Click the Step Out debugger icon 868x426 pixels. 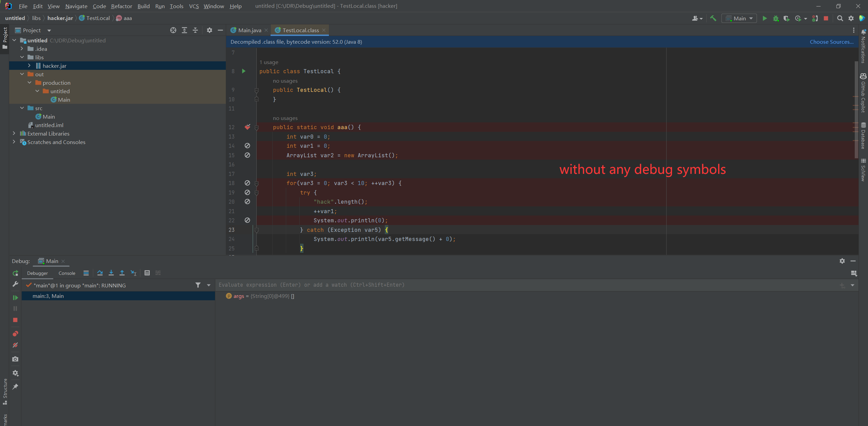click(122, 273)
